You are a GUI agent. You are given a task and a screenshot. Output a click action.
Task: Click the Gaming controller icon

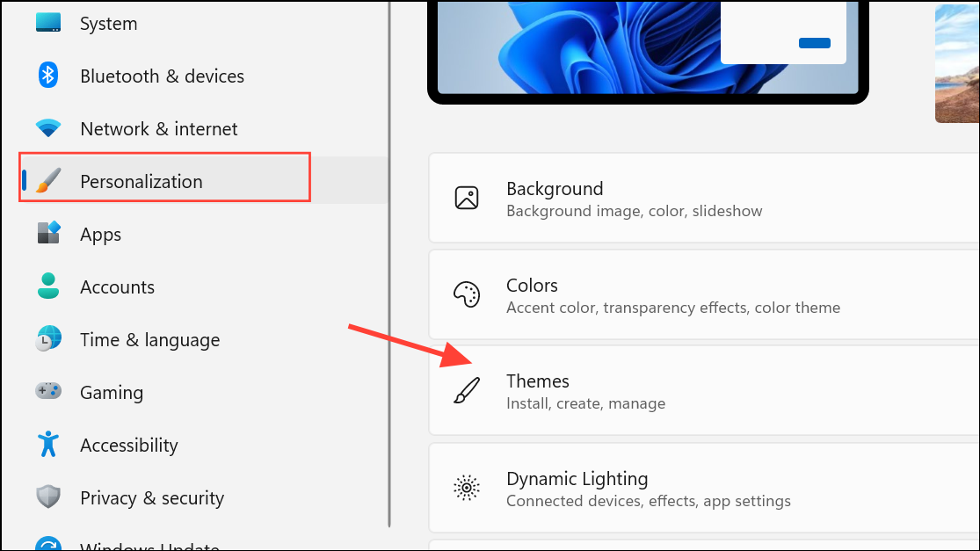coord(48,392)
